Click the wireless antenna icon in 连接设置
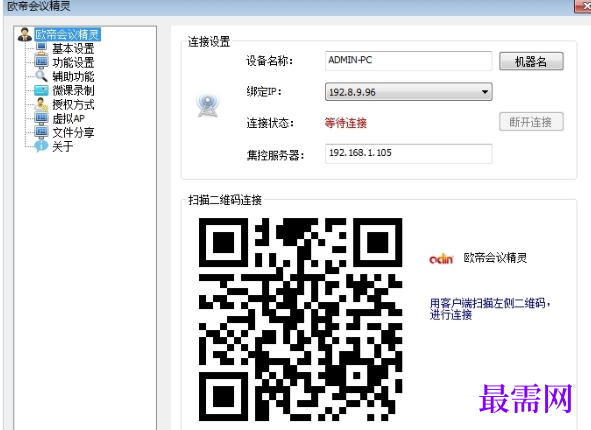The image size is (591, 430). tap(207, 106)
